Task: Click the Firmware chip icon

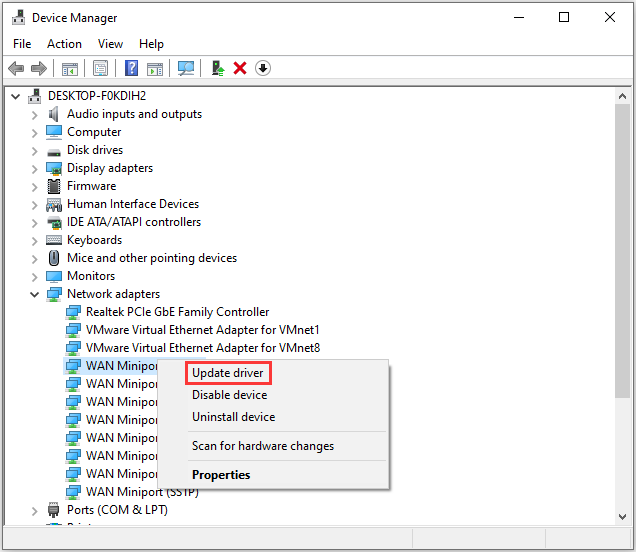Action: tap(54, 186)
